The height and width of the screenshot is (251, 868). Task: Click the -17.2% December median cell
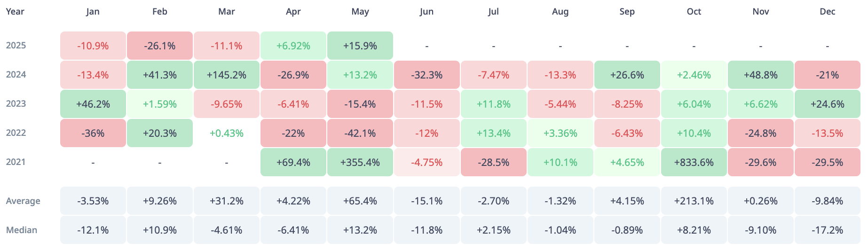[827, 230]
